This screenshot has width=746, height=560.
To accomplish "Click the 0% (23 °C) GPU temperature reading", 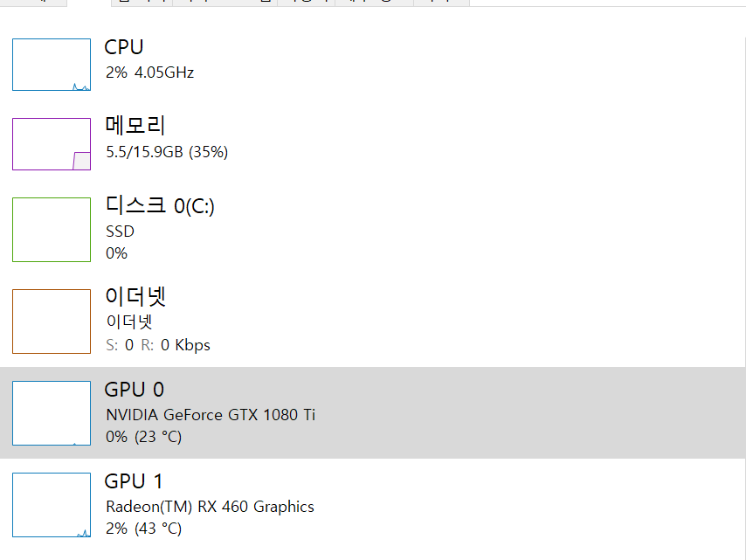I will (x=143, y=437).
